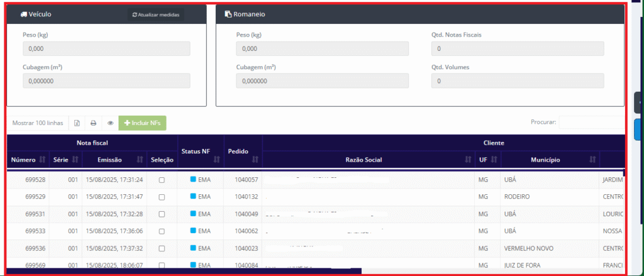Sort by Razão Social column
The width and height of the screenshot is (644, 276).
(368, 160)
